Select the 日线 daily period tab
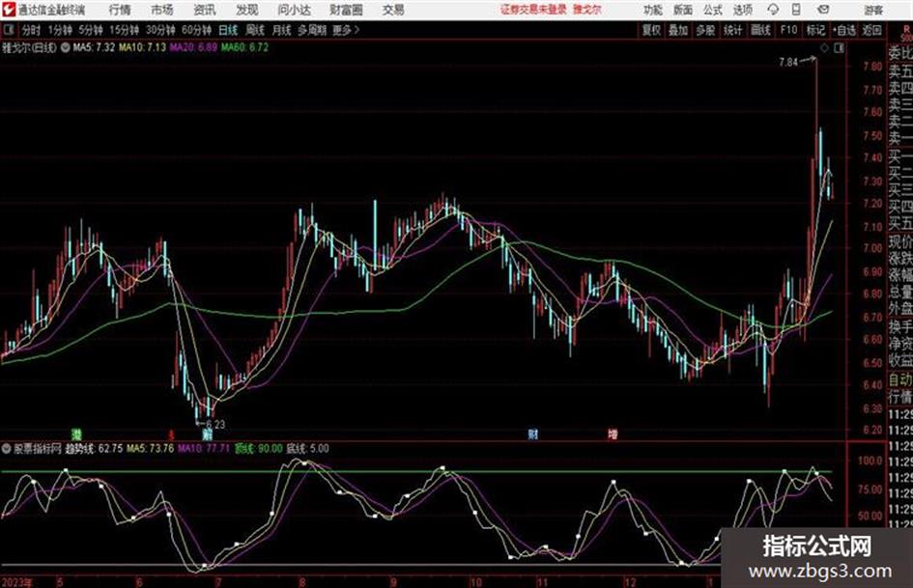Image resolution: width=913 pixels, height=588 pixels. point(228,30)
